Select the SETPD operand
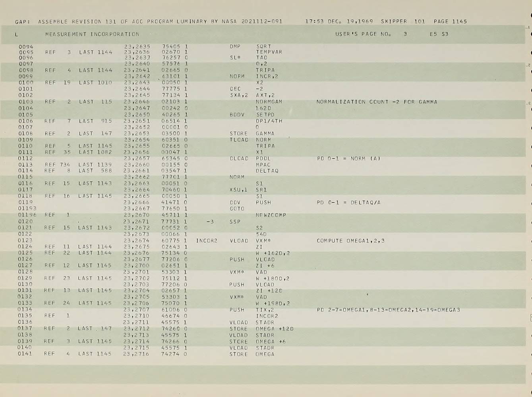 tap(265, 115)
